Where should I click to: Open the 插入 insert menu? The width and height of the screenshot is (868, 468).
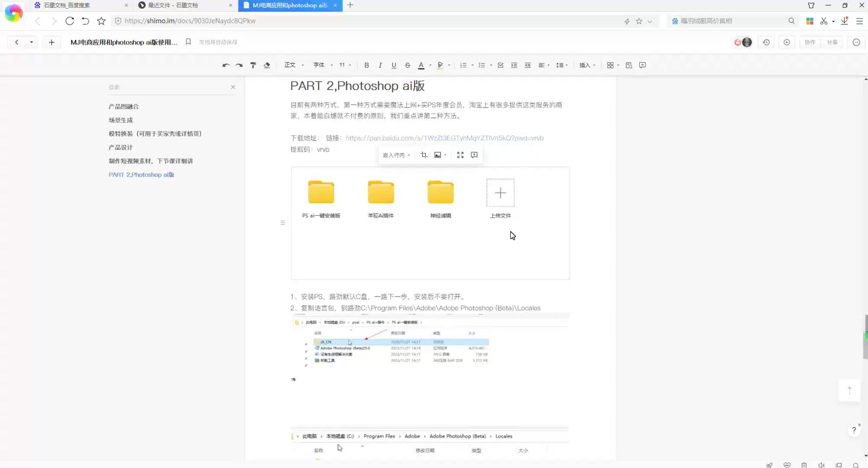[587, 65]
